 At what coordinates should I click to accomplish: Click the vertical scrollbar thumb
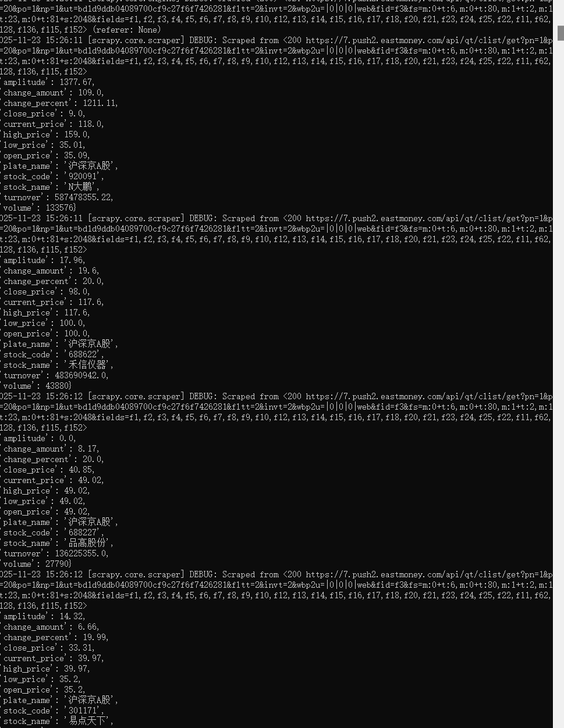(x=561, y=33)
